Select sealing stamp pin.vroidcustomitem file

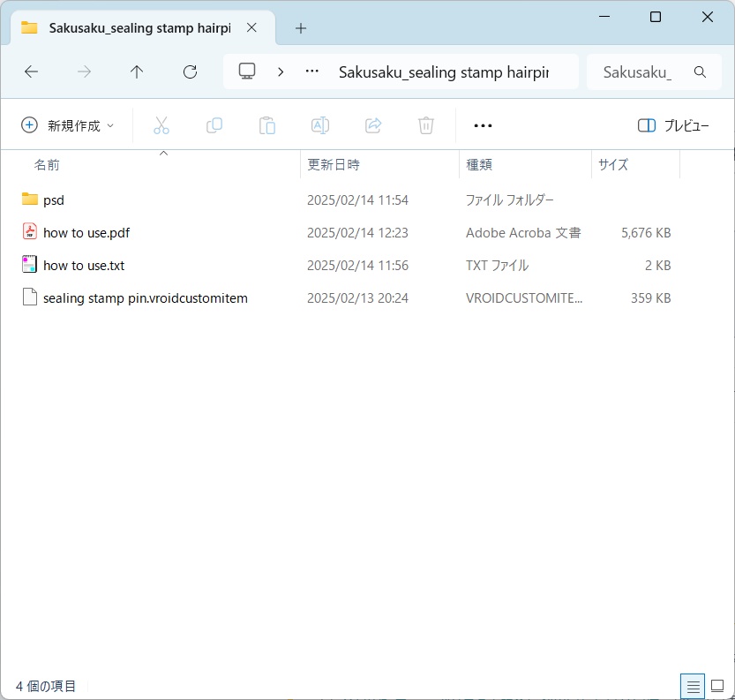click(x=346, y=298)
